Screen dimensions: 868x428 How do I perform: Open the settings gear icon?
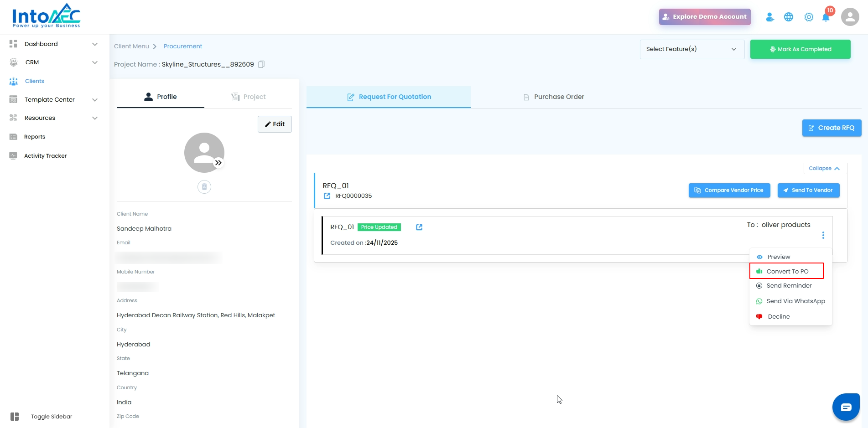(809, 17)
